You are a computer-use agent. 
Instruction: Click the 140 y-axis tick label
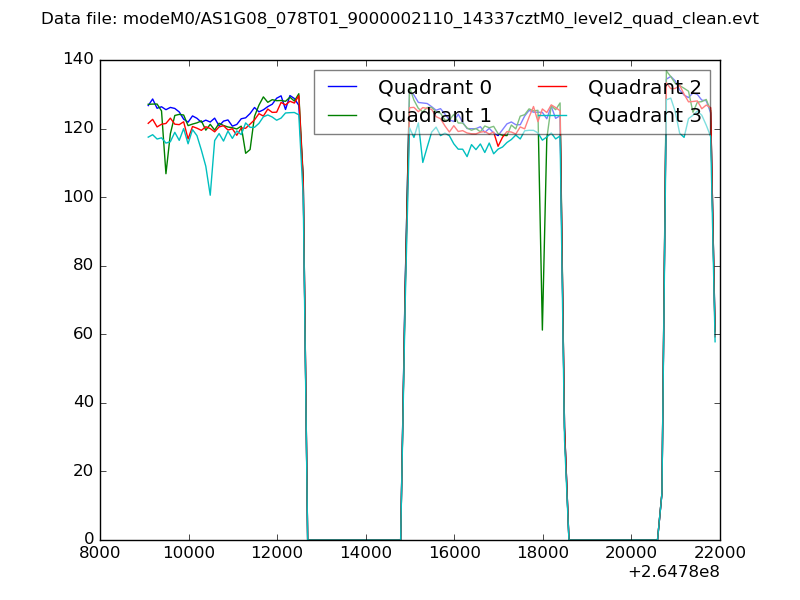click(81, 60)
